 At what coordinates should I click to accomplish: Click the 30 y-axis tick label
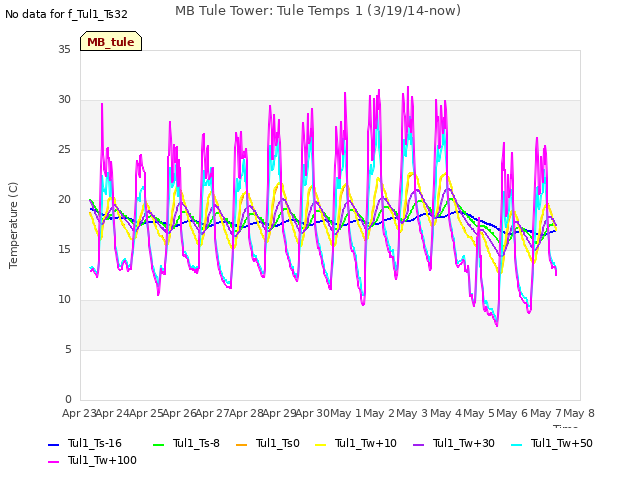[x=64, y=100]
